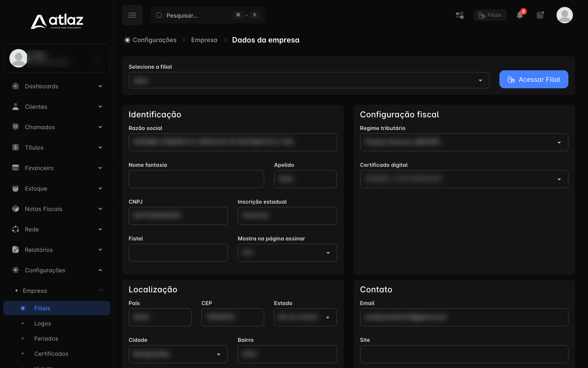Click the Site input field
The image size is (588, 368).
[464, 354]
